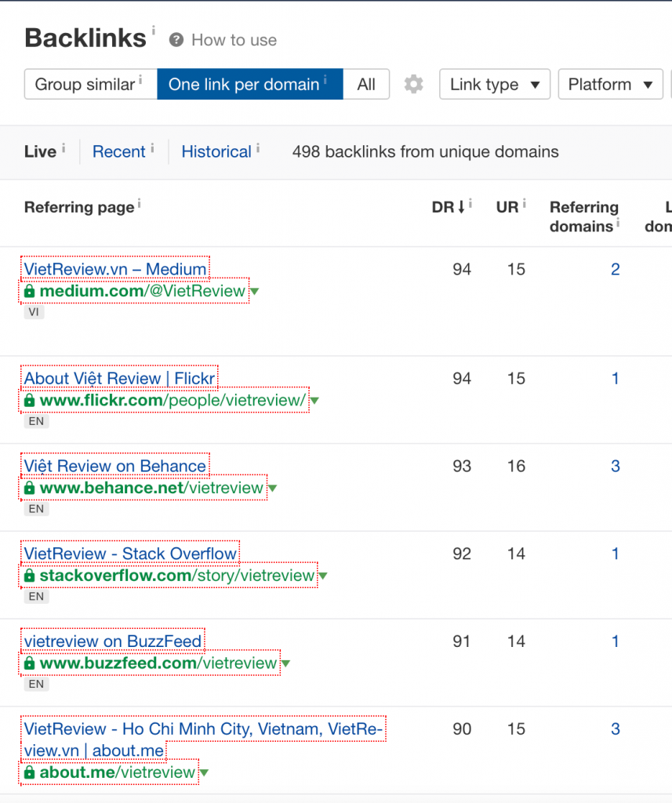Switch to the Recent tab
Screen dimensions: 672x803
[x=119, y=151]
